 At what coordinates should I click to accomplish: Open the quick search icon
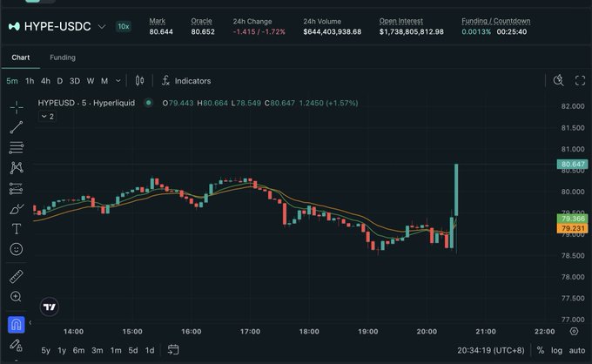point(558,80)
